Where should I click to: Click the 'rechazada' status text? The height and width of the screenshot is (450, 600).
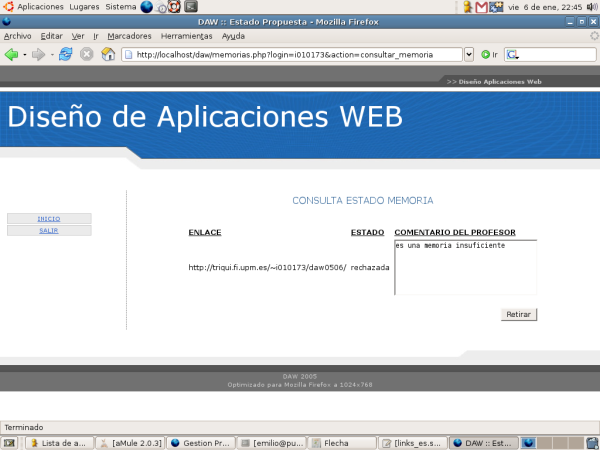tap(370, 267)
